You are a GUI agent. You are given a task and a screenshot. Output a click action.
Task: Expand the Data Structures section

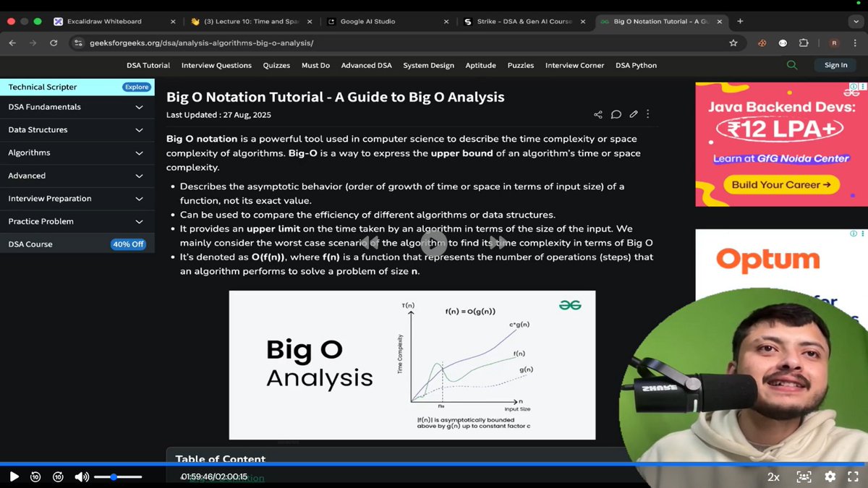[77, 130]
